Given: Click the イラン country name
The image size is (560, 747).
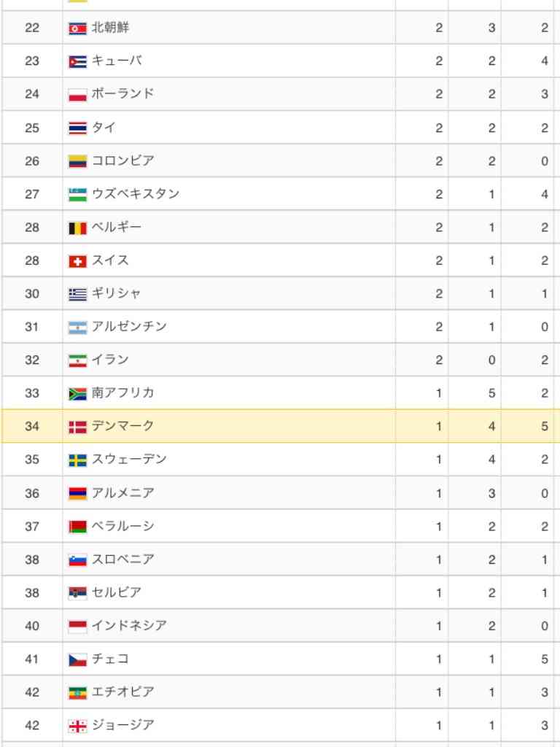Looking at the screenshot, I should click(x=110, y=359).
